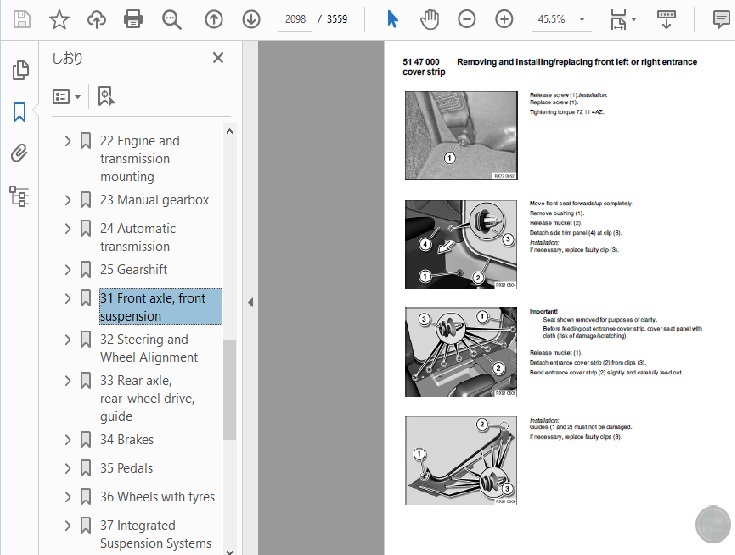Expand the 32 Steering and Wheel Alignment bookmark

pos(68,339)
